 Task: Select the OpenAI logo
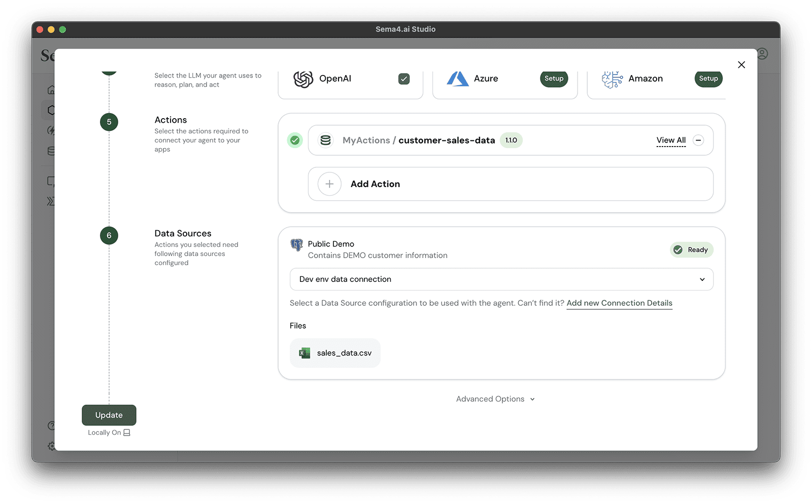tap(302, 79)
